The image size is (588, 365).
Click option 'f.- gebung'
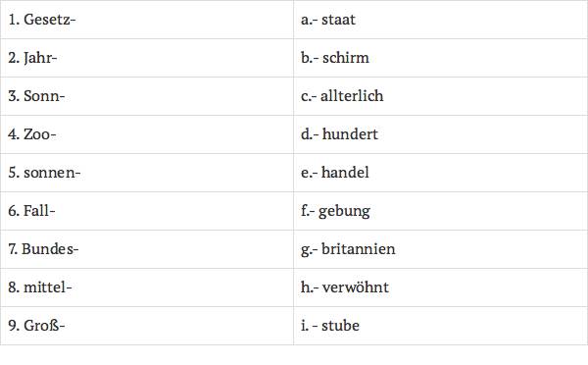coord(441,211)
